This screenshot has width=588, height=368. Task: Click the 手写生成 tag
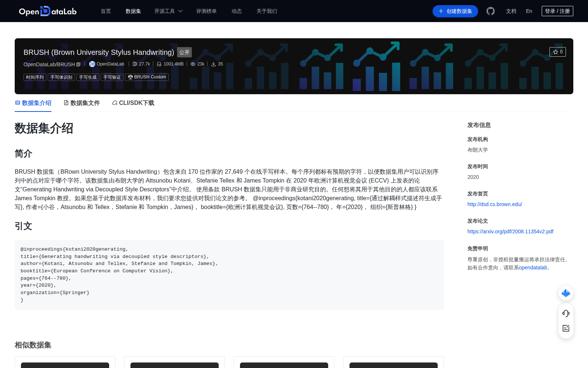click(88, 77)
